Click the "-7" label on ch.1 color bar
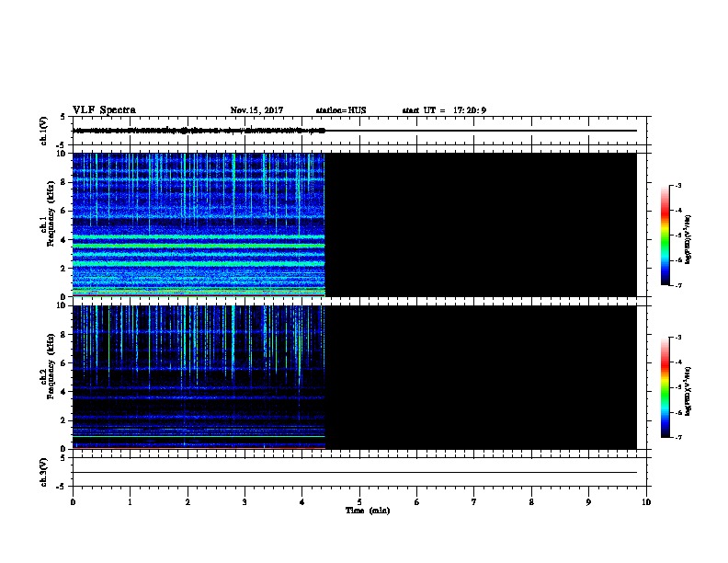Viewport: 728px width, 563px height. click(x=677, y=285)
